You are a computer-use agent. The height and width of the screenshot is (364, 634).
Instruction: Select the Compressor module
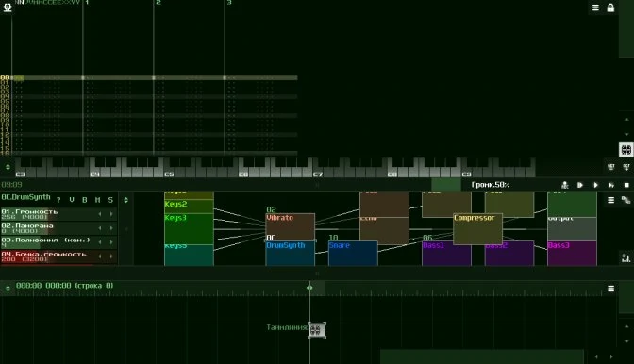pos(477,228)
